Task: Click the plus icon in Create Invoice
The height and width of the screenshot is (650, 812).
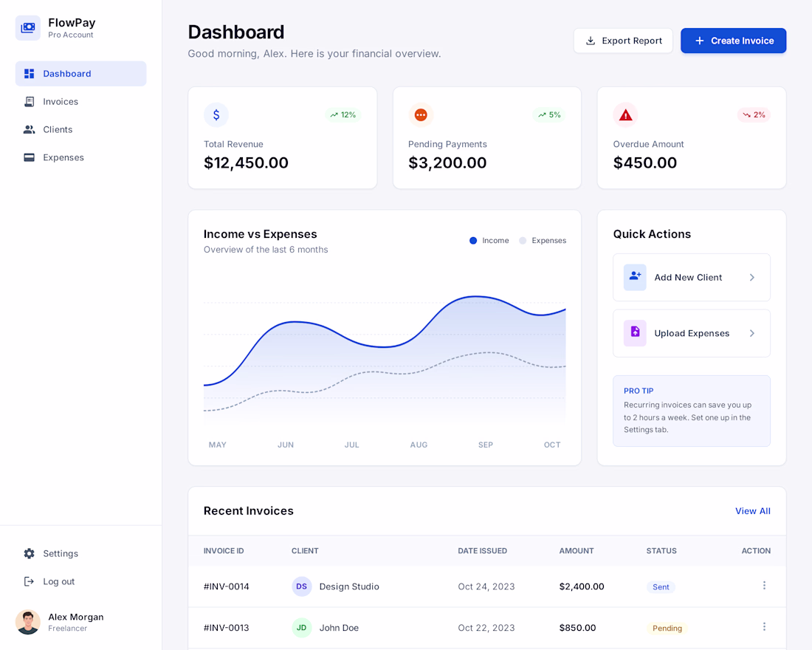Action: [700, 41]
